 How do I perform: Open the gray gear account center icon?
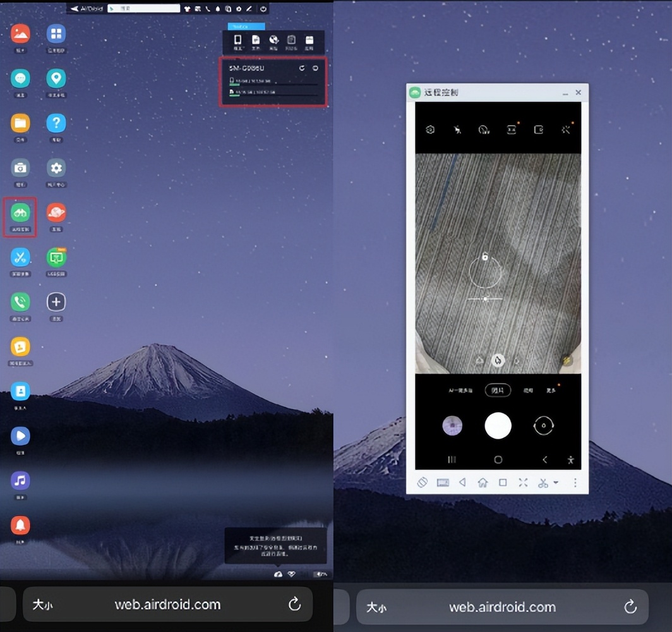[56, 168]
